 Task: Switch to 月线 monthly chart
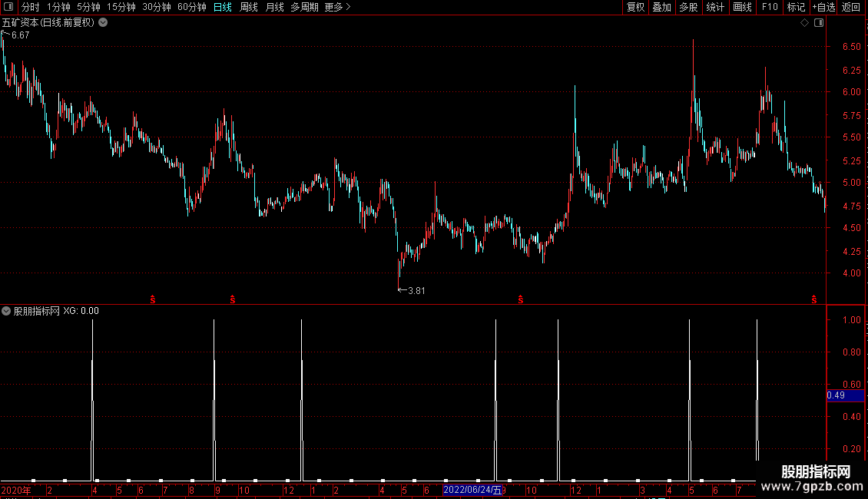pyautogui.click(x=274, y=7)
